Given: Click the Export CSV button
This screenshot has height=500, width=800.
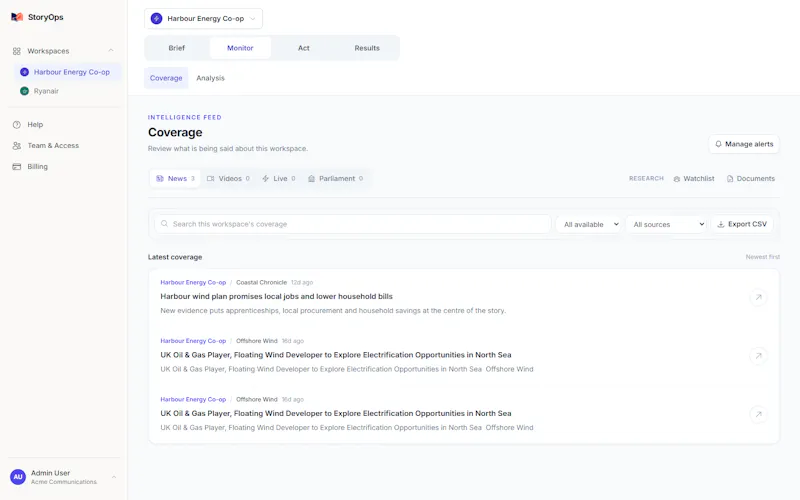Looking at the screenshot, I should tap(742, 224).
